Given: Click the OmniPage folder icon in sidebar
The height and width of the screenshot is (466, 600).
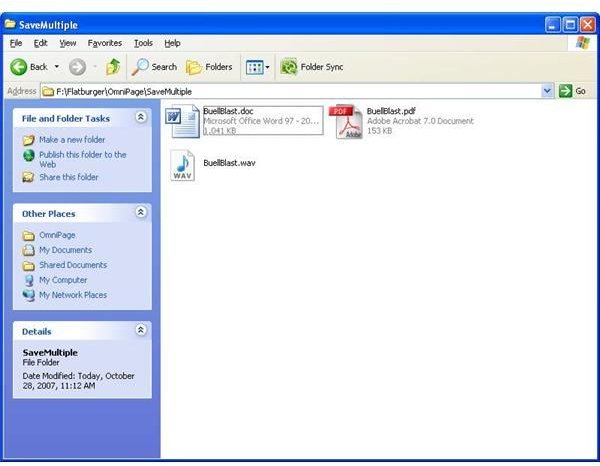Looking at the screenshot, I should (29, 235).
